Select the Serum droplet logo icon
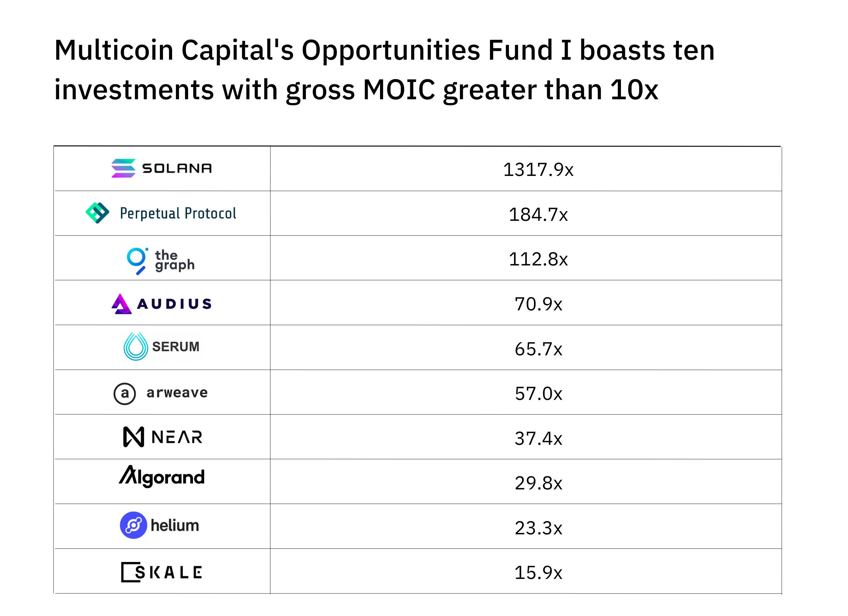This screenshot has height=616, width=848. pos(136,347)
